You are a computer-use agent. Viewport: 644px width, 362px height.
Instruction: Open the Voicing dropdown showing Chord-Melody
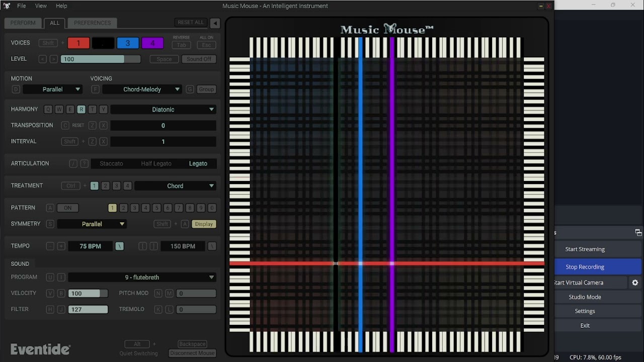pyautogui.click(x=142, y=89)
